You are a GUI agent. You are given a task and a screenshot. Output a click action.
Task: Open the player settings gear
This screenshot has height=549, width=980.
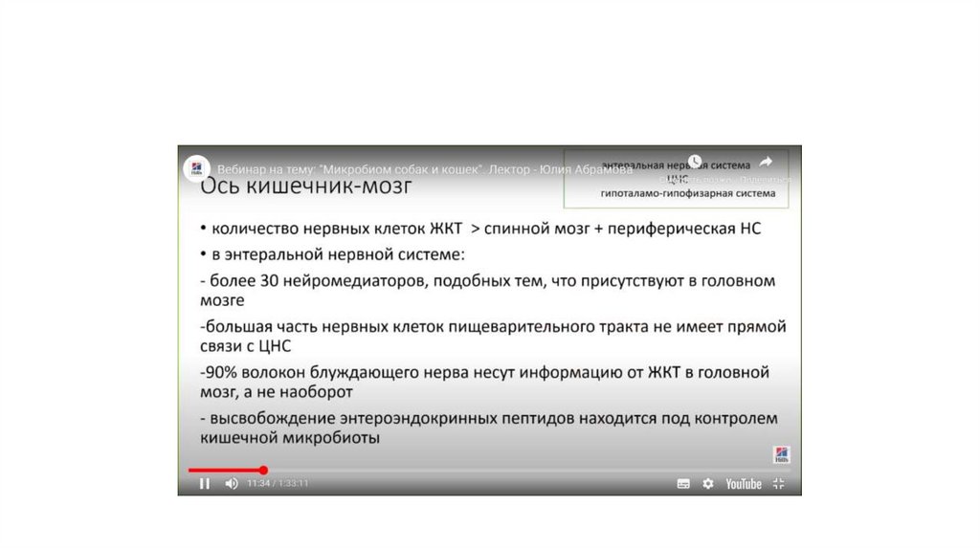(x=707, y=484)
